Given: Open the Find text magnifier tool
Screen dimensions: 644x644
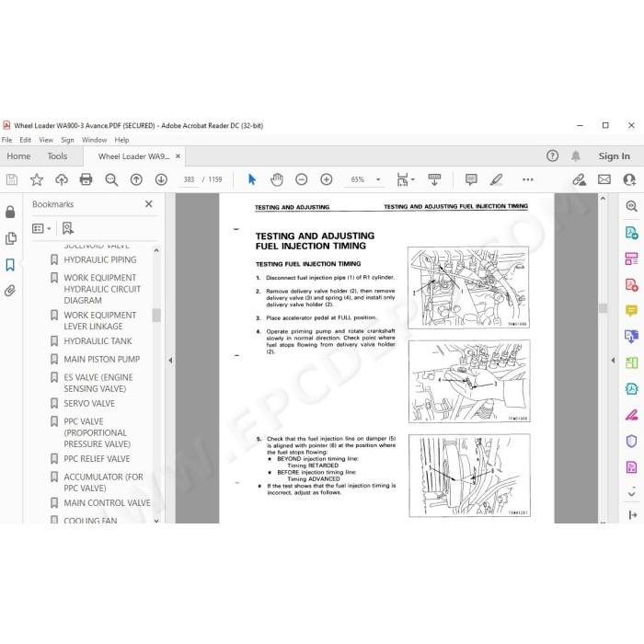Looking at the screenshot, I should (111, 179).
